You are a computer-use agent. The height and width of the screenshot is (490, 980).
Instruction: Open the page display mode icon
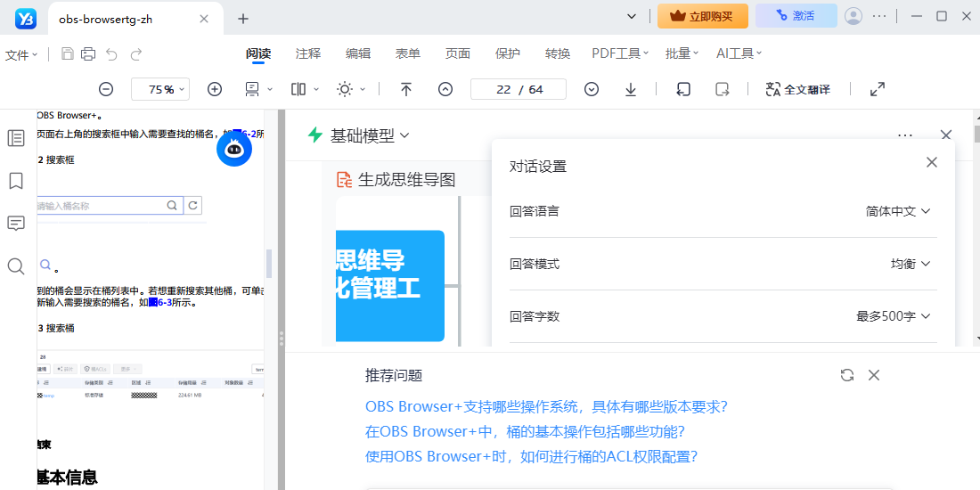(252, 89)
